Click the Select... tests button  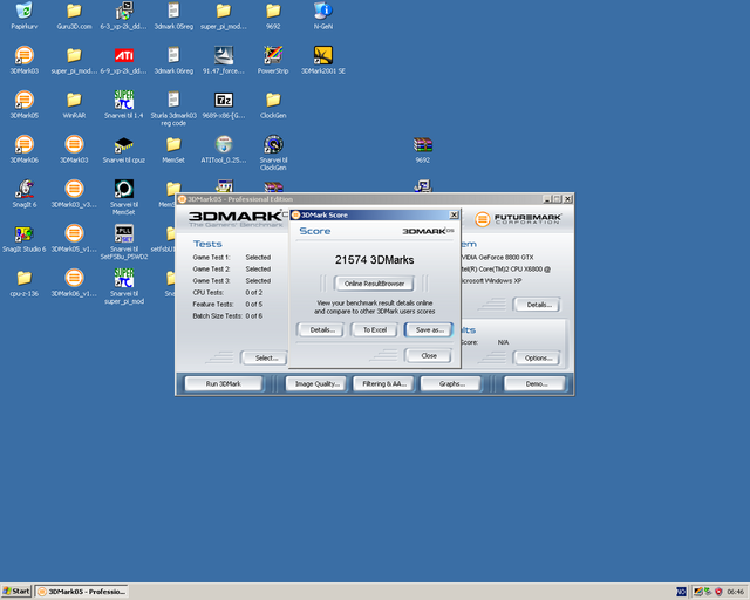[x=265, y=358]
